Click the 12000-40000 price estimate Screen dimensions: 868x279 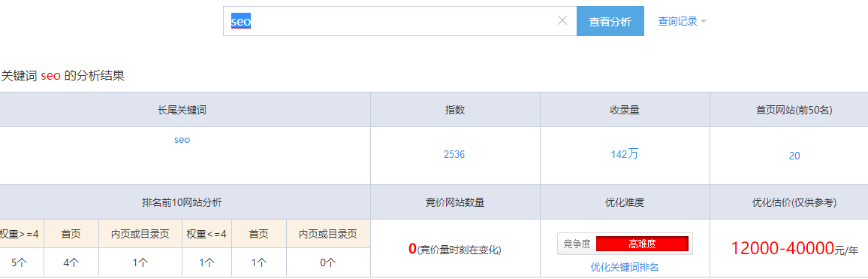coord(782,248)
